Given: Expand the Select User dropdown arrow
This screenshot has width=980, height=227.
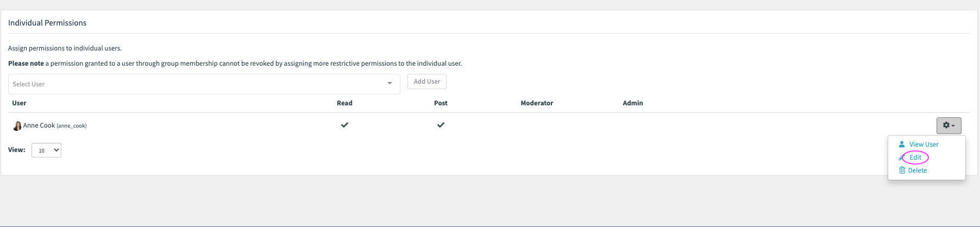Looking at the screenshot, I should pos(390,84).
